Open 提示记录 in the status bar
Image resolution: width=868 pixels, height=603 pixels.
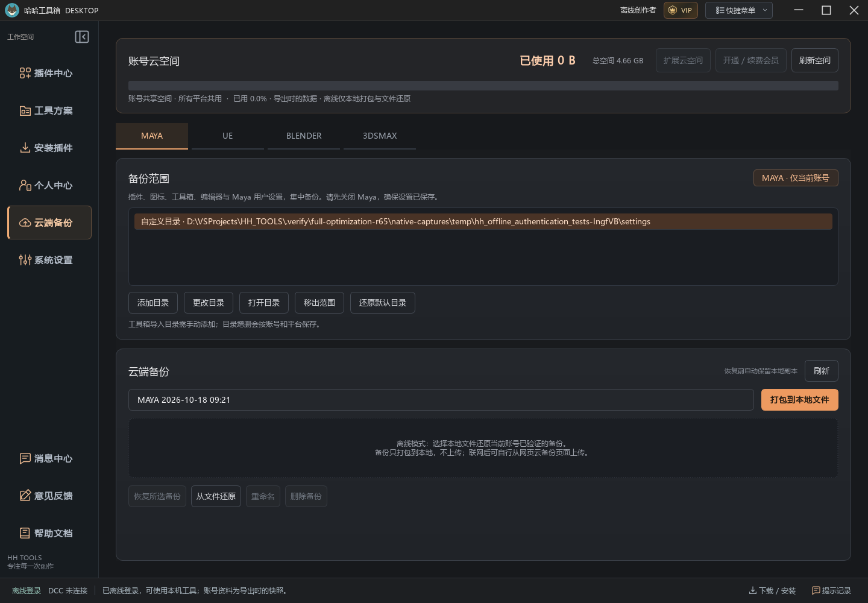(x=831, y=591)
